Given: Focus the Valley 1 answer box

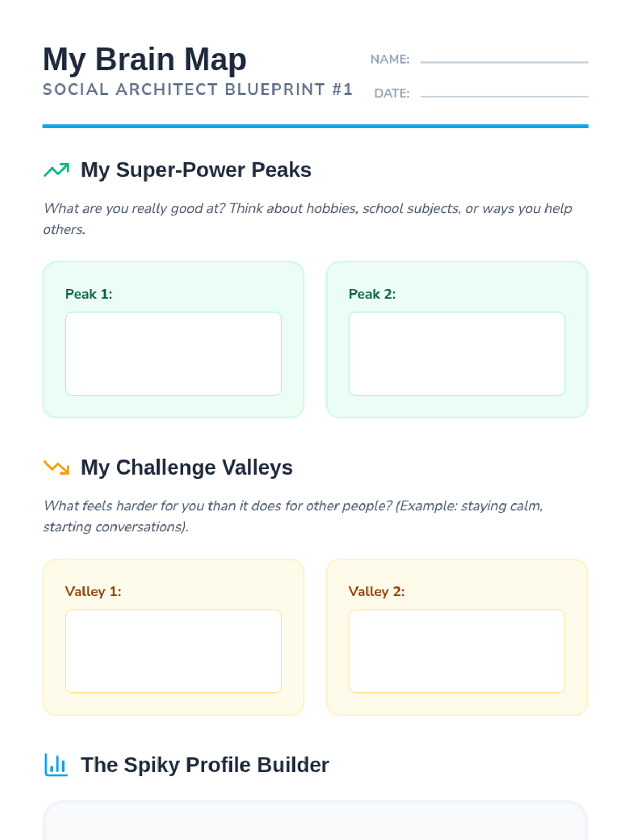Looking at the screenshot, I should 173,651.
